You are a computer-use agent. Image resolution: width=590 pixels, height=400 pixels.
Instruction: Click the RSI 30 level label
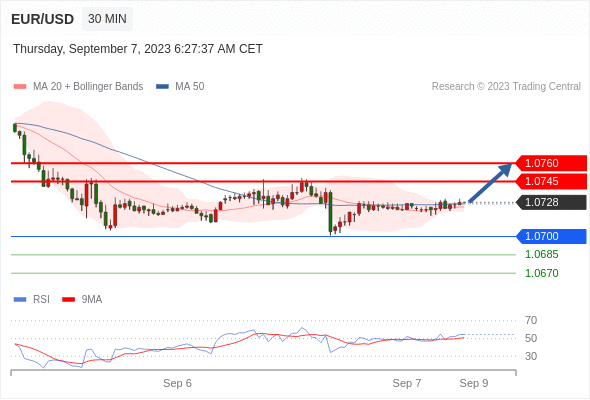point(531,356)
